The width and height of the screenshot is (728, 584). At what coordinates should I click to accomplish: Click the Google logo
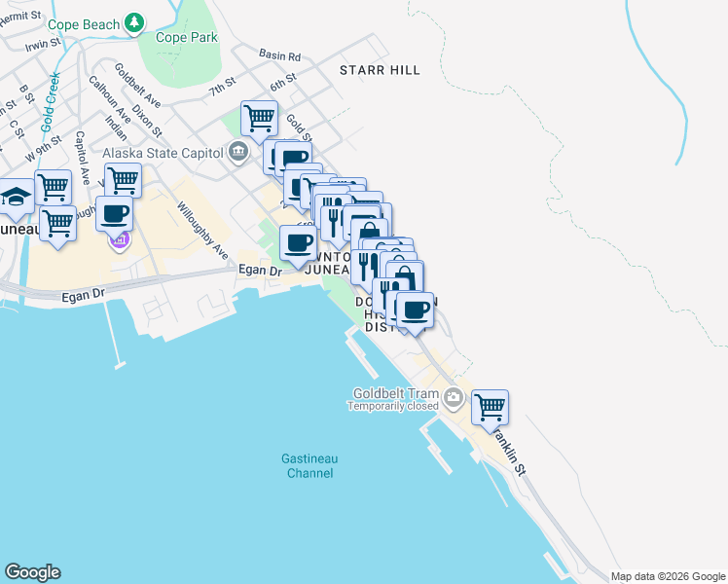pyautogui.click(x=32, y=572)
